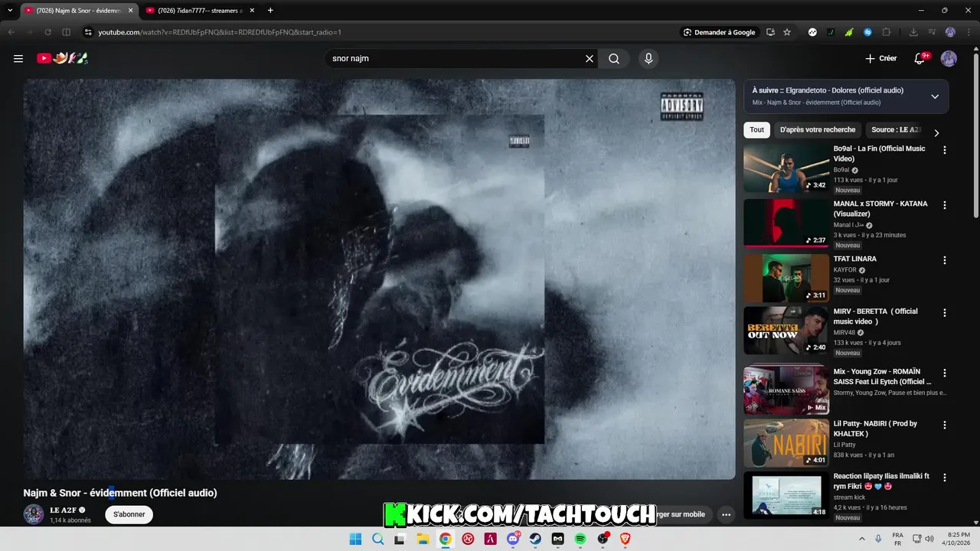The height and width of the screenshot is (551, 980).
Task: Open Chrome three-dot menu
Action: [969, 32]
